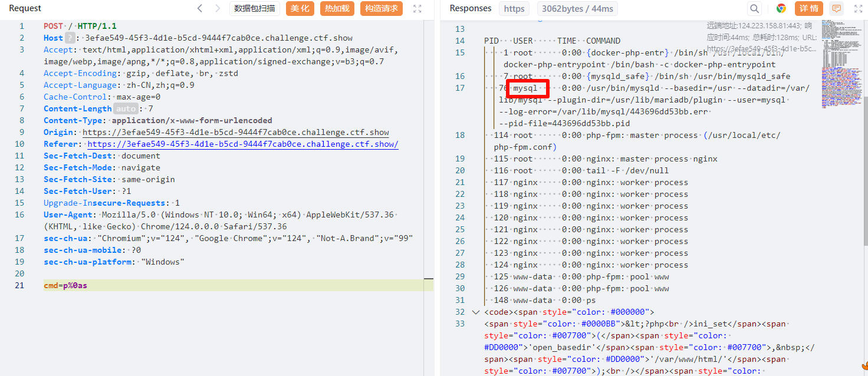Click the orange comment bubble icon

(x=836, y=8)
